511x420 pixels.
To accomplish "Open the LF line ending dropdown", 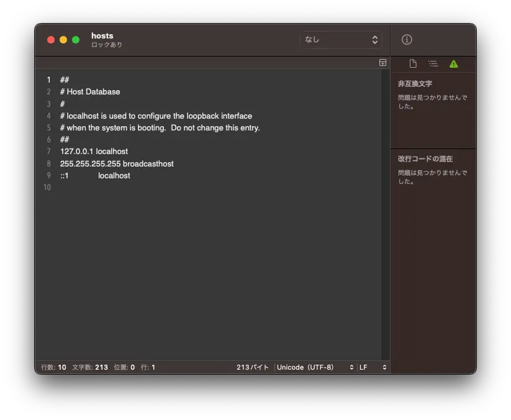I will coord(373,367).
